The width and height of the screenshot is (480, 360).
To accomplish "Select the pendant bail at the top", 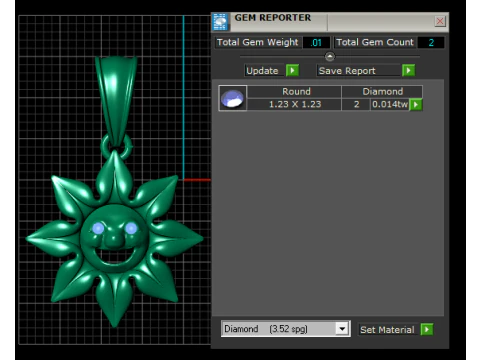I will [x=116, y=100].
